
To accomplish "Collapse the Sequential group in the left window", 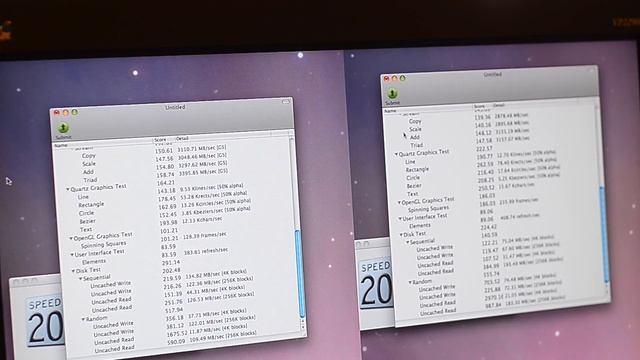I will point(80,278).
